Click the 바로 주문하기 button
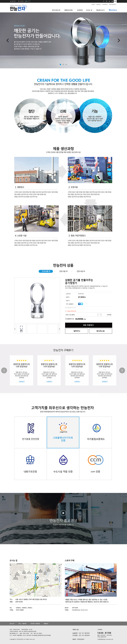Image resolution: width=127 pixels, height=644 pixels. pos(88,325)
